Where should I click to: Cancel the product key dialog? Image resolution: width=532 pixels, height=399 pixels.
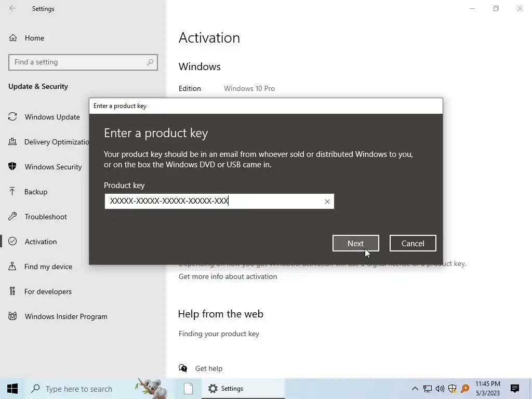tap(413, 243)
